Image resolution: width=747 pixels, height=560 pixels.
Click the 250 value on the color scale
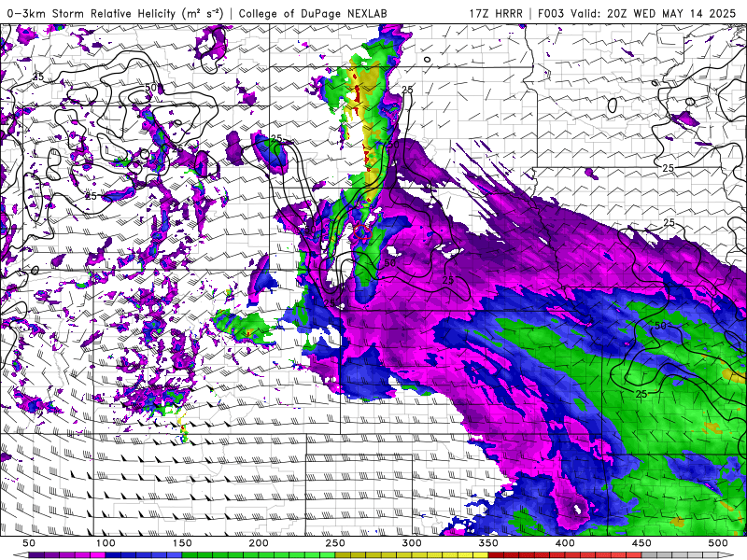(x=335, y=543)
